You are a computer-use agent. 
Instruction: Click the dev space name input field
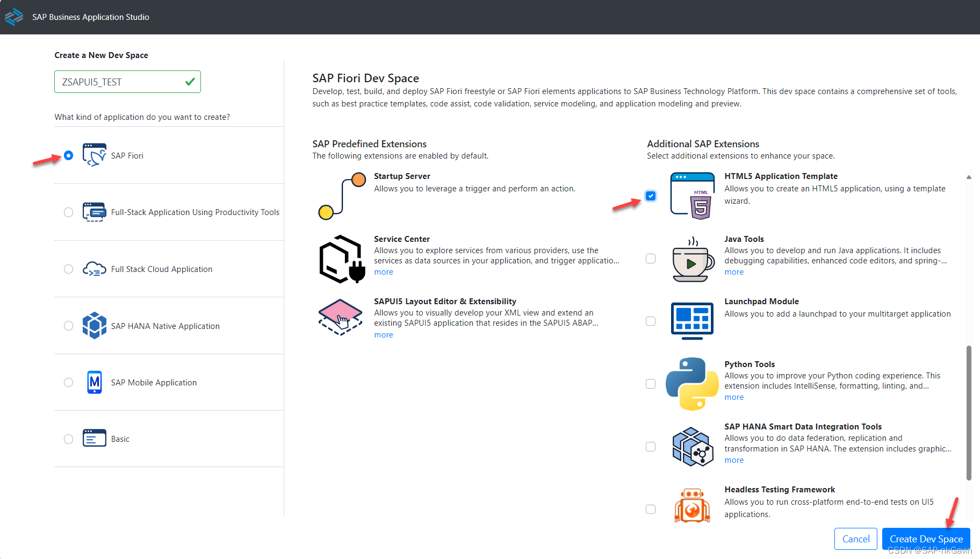click(x=127, y=82)
